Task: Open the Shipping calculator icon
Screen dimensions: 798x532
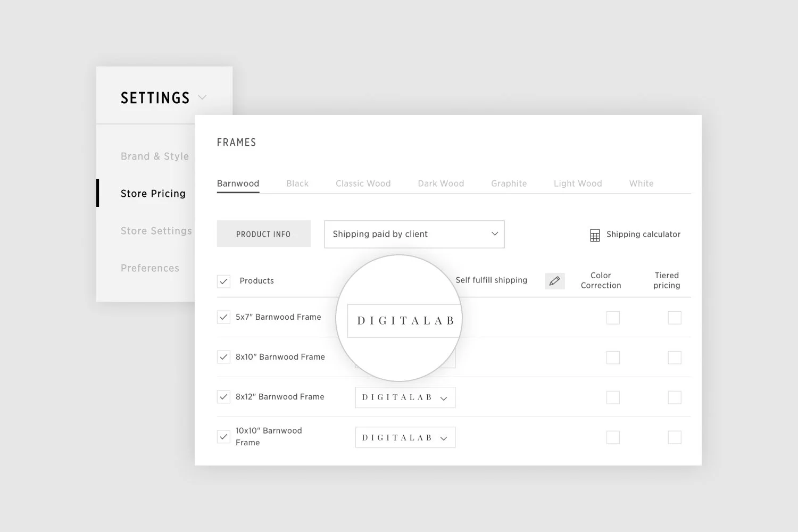Action: (595, 235)
